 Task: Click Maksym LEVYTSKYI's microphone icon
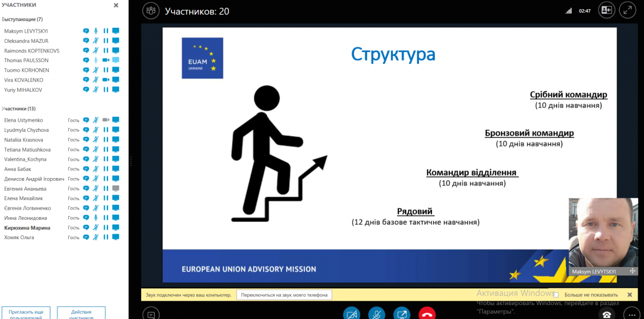click(x=96, y=31)
